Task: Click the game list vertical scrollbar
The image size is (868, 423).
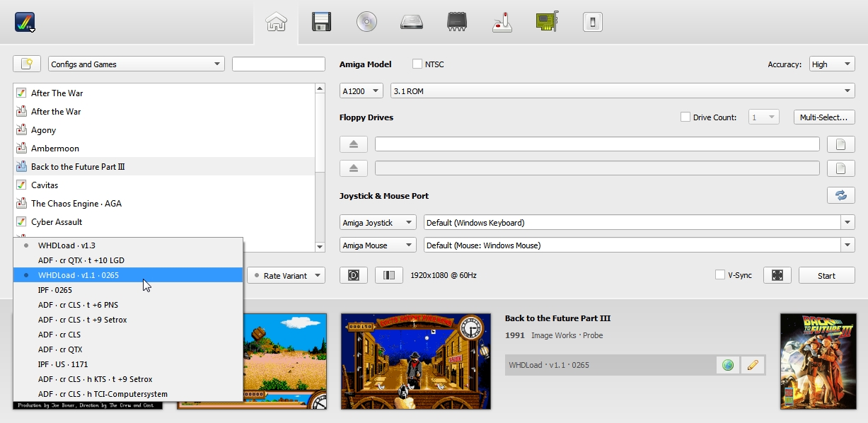Action: (320, 167)
